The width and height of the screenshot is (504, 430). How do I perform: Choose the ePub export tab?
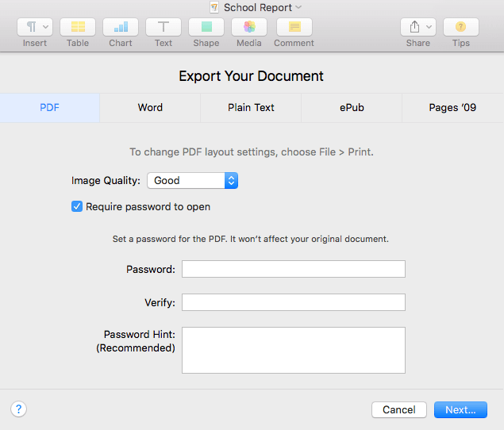[x=352, y=108]
